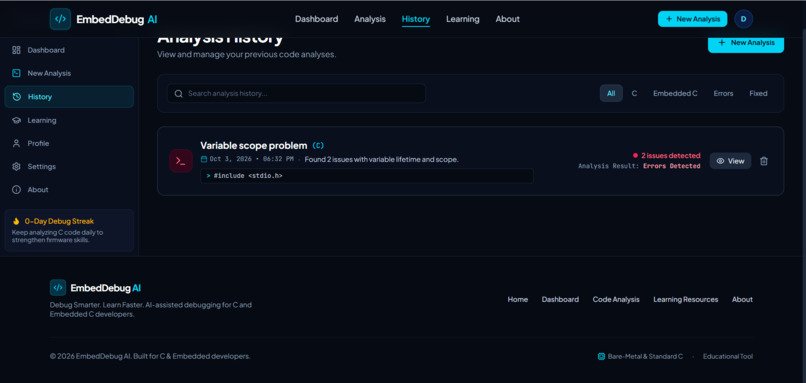Open the Variable scope problem title

[253, 145]
